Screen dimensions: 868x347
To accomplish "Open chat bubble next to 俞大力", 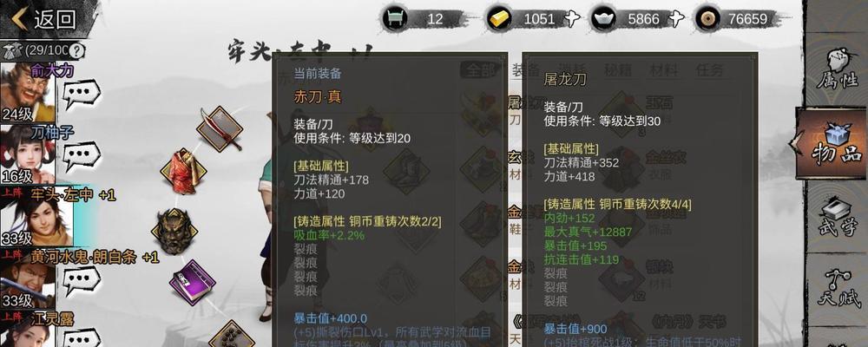I will (80, 95).
